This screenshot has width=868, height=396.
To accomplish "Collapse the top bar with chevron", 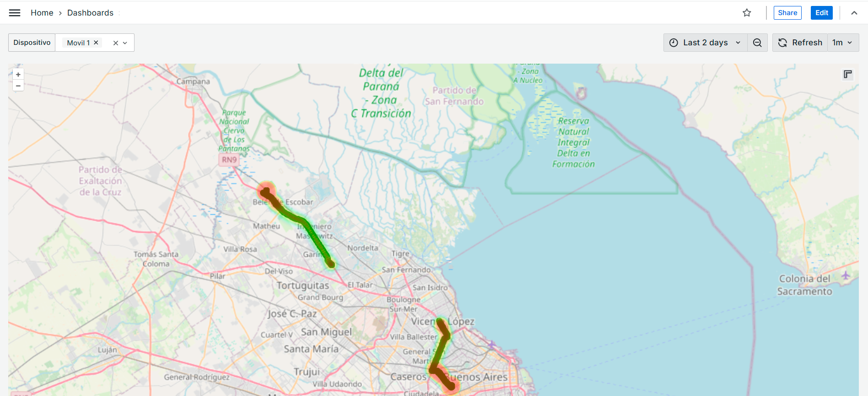I will pyautogui.click(x=854, y=13).
